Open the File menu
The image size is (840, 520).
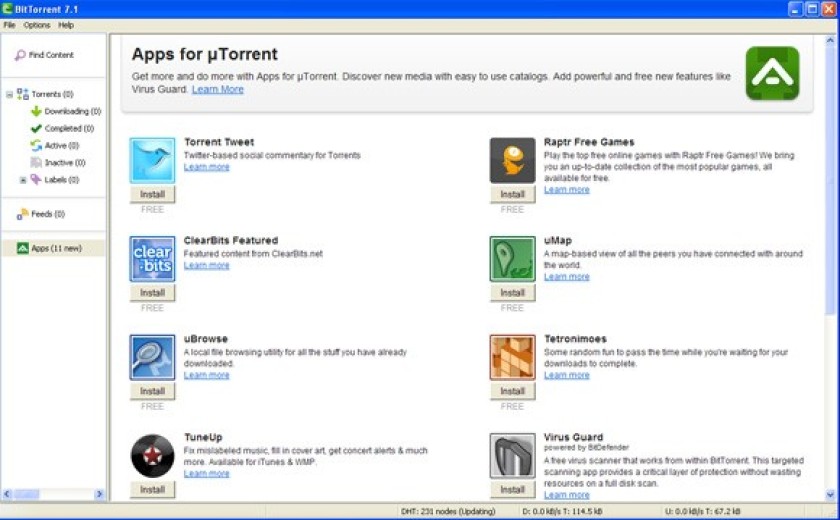tap(9, 25)
